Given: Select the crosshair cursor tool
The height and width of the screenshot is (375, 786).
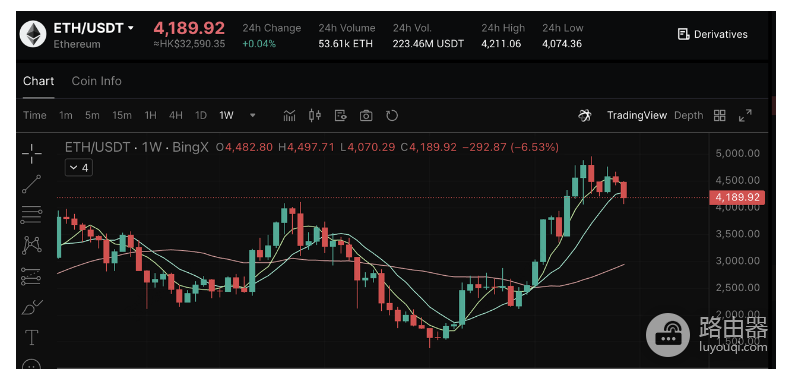Looking at the screenshot, I should pos(32,153).
